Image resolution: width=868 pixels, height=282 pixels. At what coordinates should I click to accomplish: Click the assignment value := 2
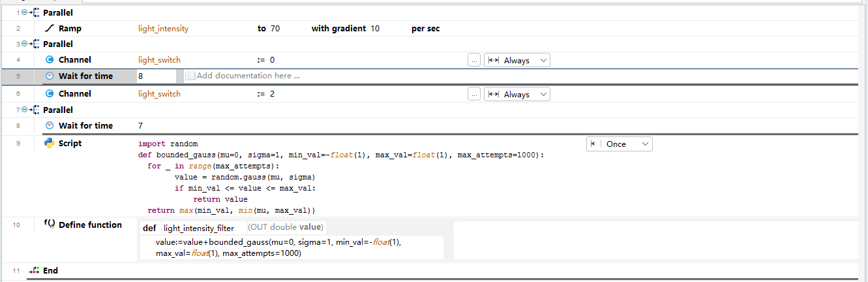point(266,94)
